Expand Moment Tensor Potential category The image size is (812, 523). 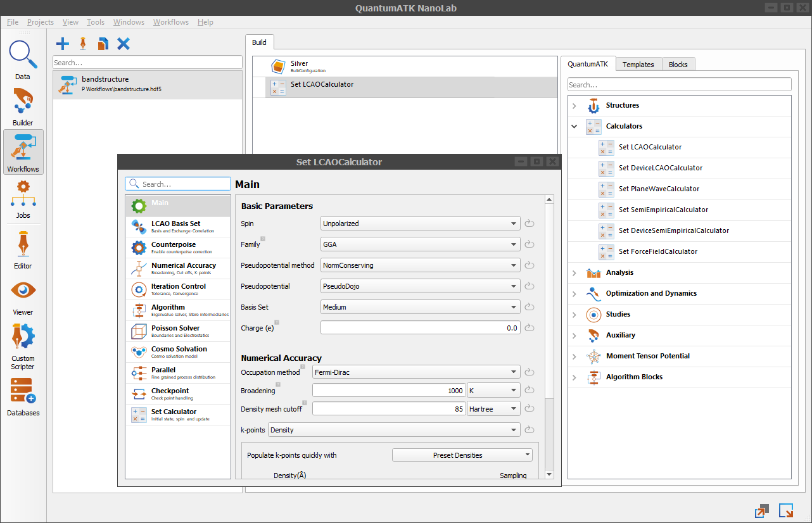point(574,356)
